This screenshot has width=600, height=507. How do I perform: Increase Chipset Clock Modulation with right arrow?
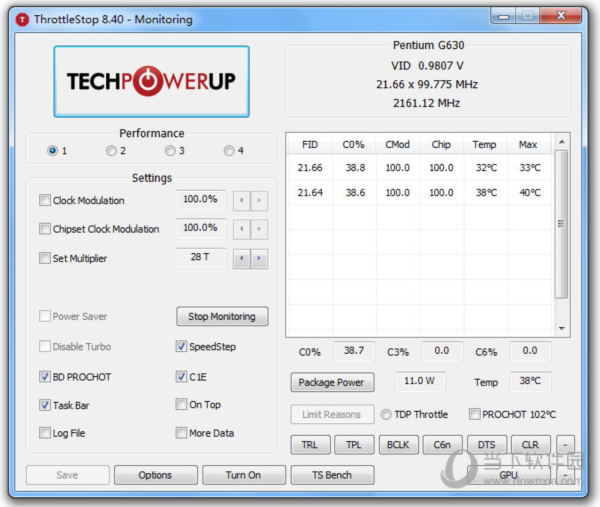pyautogui.click(x=259, y=229)
